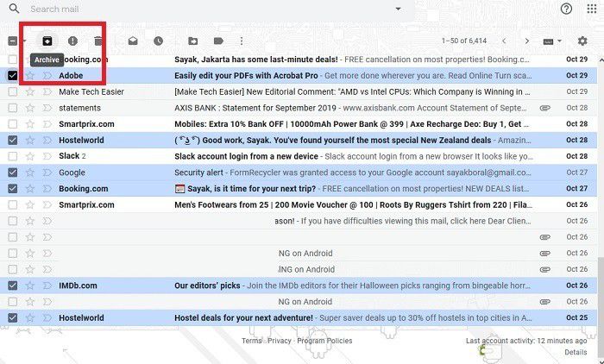Open the Program Policies link
This screenshot has height=364, width=604.
324,341
